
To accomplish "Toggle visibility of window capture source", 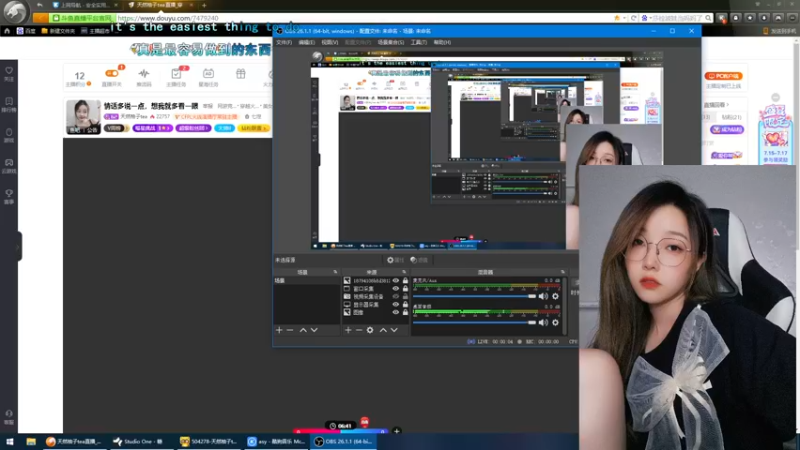I will tap(395, 288).
